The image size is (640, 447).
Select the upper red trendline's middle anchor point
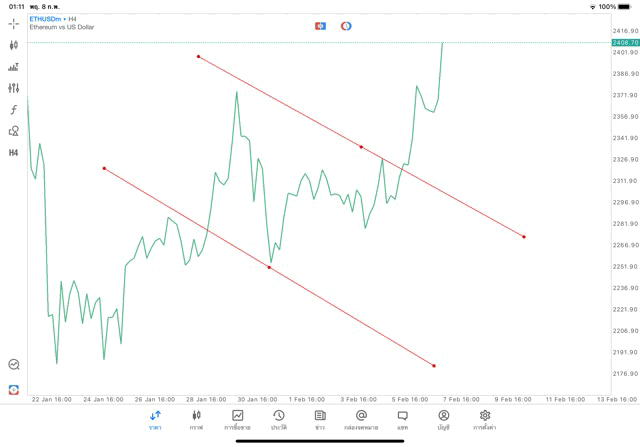pyautogui.click(x=361, y=147)
